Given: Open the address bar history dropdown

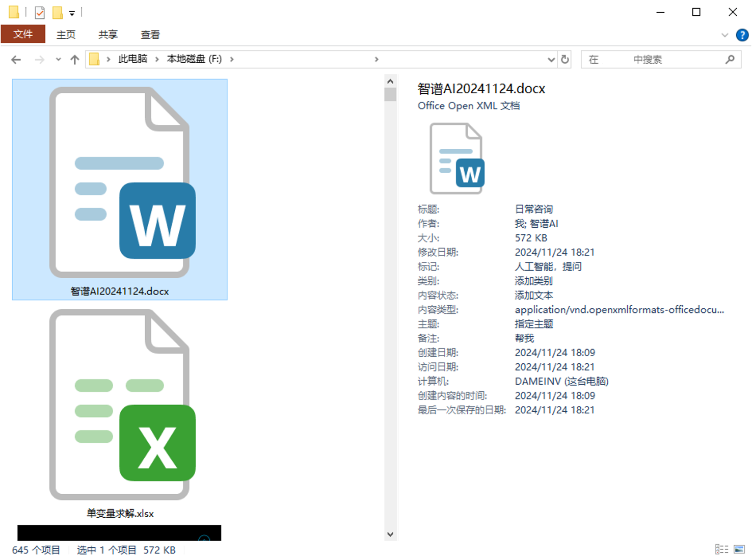Looking at the screenshot, I should pyautogui.click(x=551, y=60).
